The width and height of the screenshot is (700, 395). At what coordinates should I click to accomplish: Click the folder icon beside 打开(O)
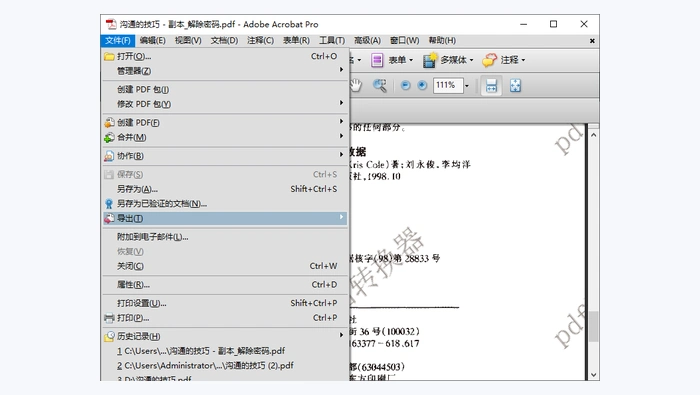pyautogui.click(x=109, y=56)
